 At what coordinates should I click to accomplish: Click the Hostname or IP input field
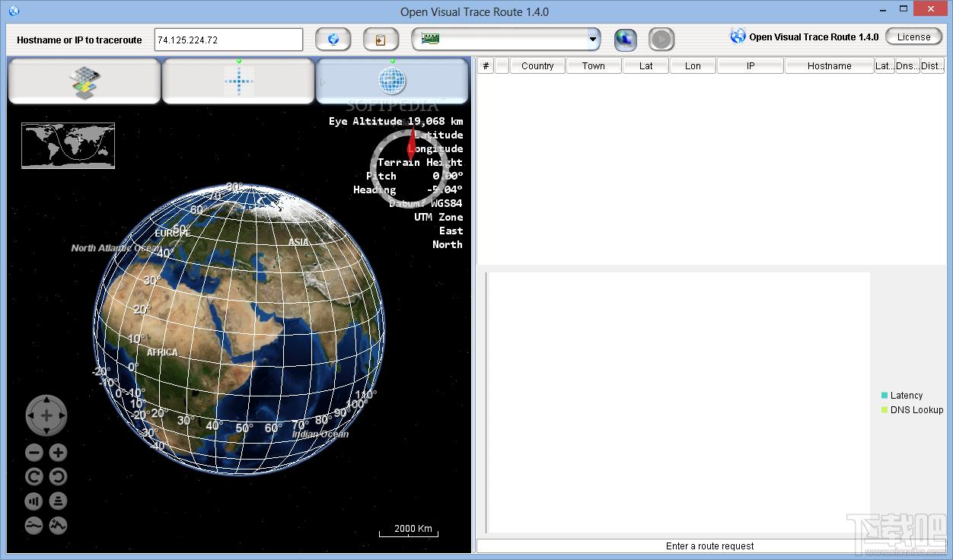pos(228,40)
